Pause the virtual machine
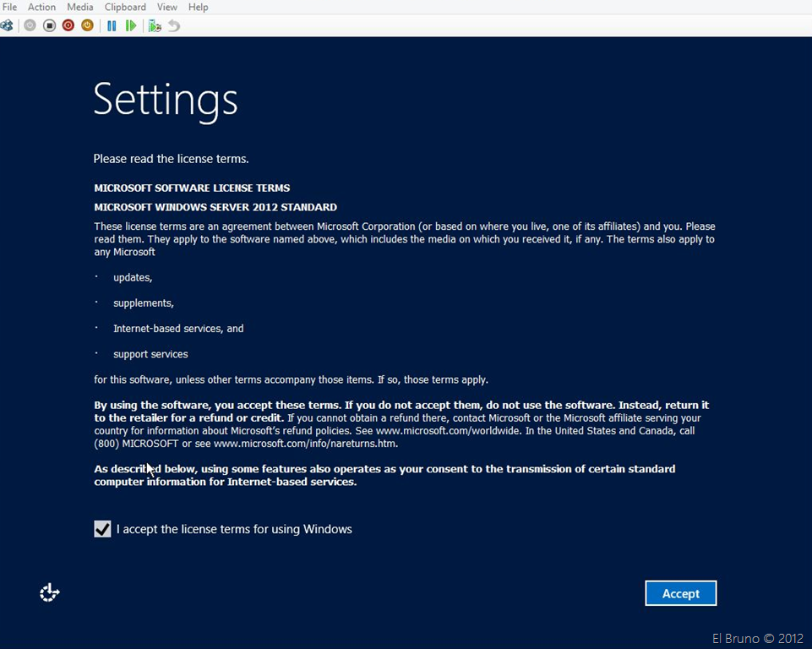This screenshot has height=649, width=812. [x=112, y=25]
